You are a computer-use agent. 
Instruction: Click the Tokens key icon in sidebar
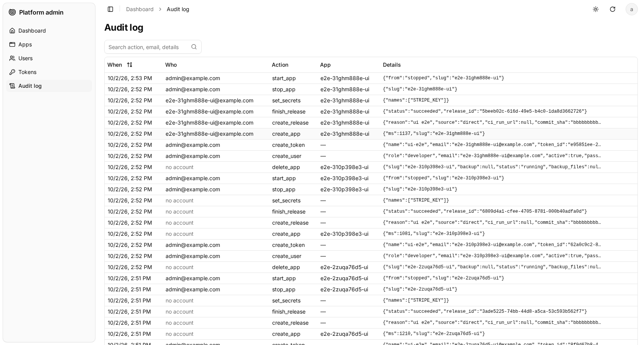12,72
